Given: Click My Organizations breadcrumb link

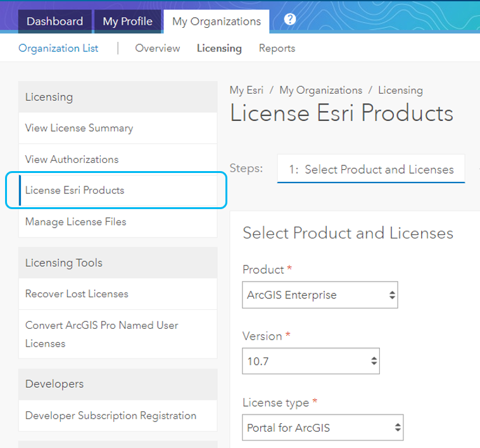Looking at the screenshot, I should pyautogui.click(x=321, y=91).
